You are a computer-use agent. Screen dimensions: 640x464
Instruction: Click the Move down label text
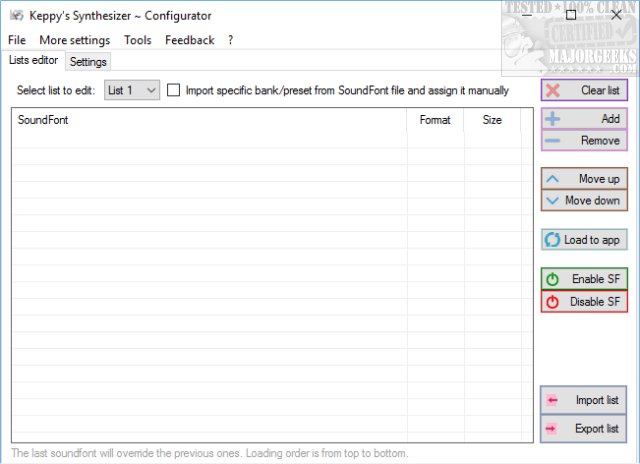tap(593, 200)
